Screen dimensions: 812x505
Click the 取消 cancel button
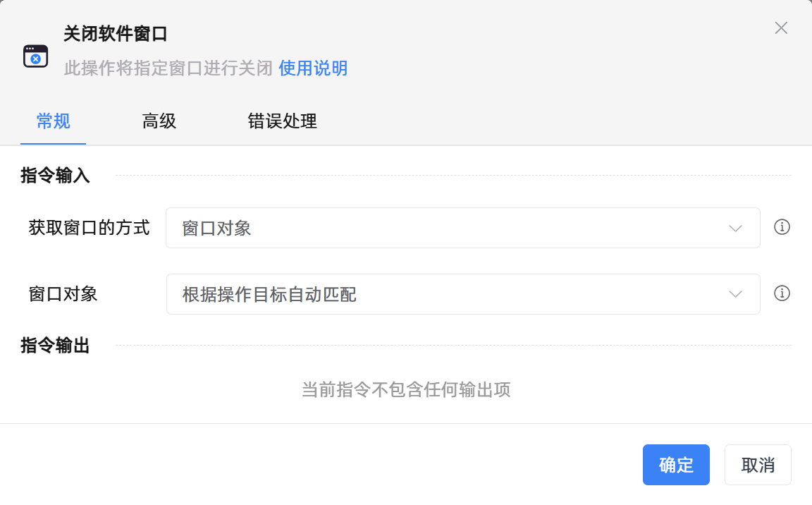758,464
